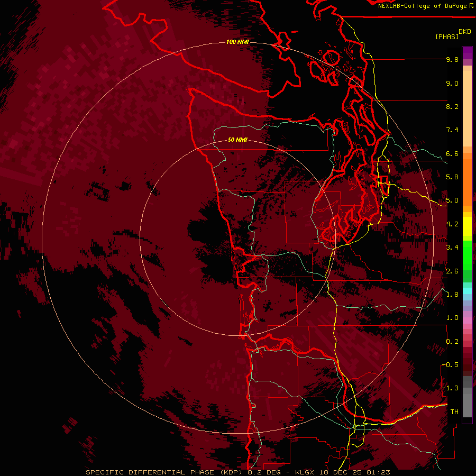This screenshot has height=476, width=476.
Task: Click the TH threshold label
Action: pos(454,412)
